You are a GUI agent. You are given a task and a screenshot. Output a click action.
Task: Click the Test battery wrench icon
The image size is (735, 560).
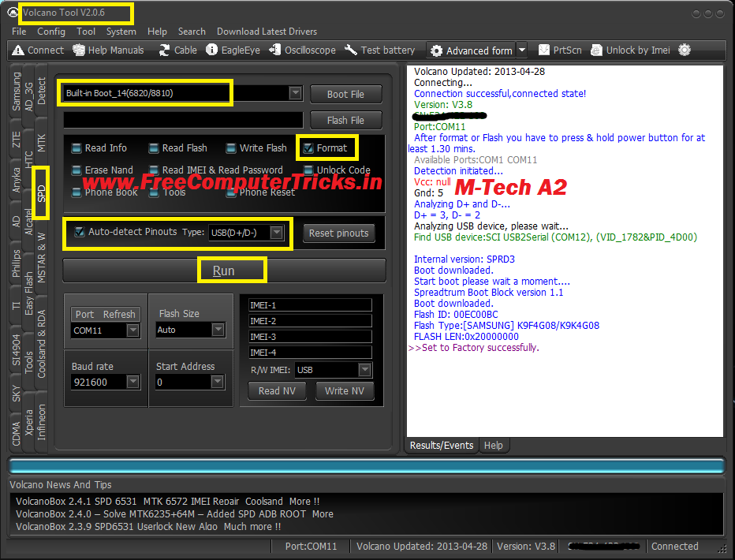click(351, 50)
